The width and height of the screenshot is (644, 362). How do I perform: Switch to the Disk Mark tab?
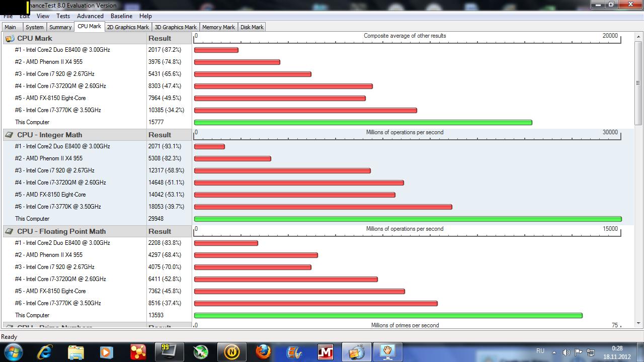(x=252, y=27)
